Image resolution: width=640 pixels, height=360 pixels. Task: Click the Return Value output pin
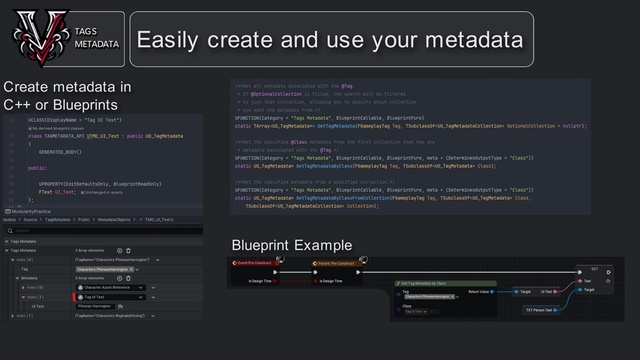click(492, 292)
